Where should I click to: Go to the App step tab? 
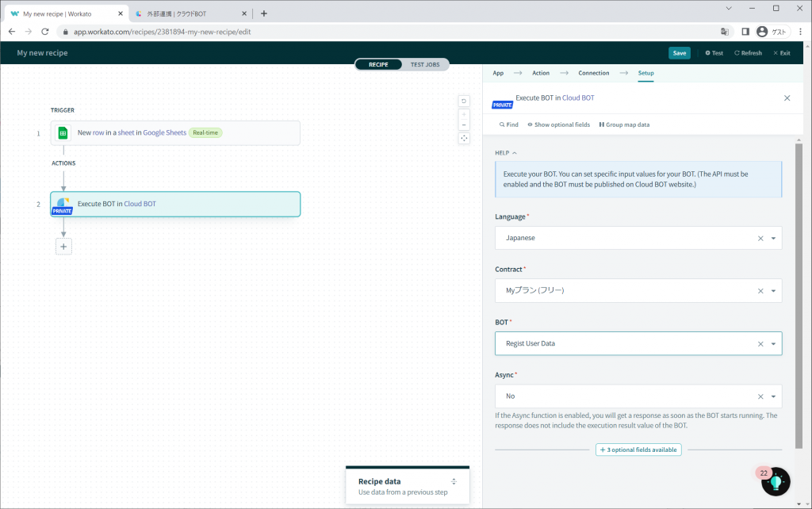point(498,73)
